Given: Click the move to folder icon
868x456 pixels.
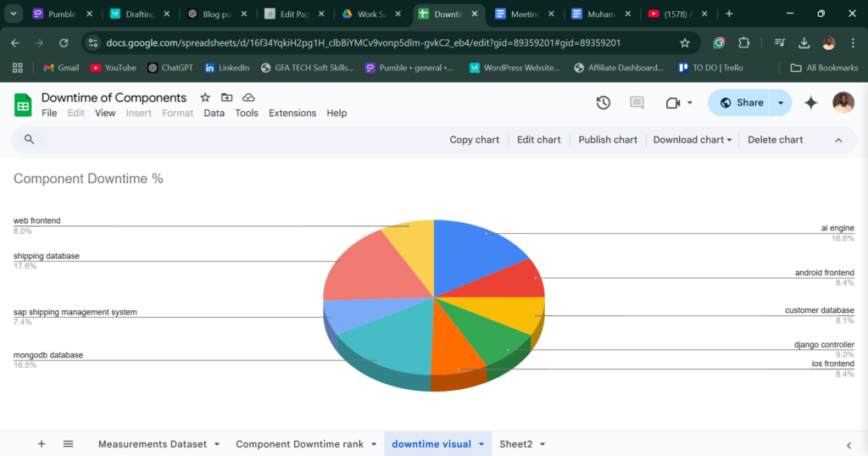Looking at the screenshot, I should 226,97.
